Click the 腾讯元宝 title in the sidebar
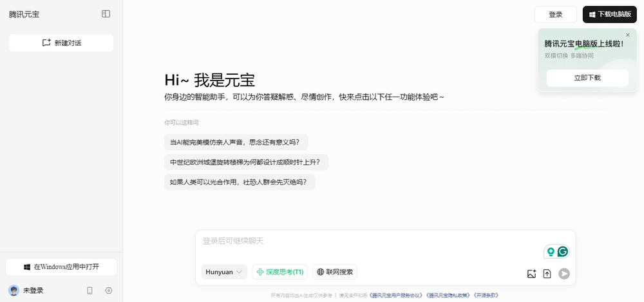The height and width of the screenshot is (302, 644). 24,14
